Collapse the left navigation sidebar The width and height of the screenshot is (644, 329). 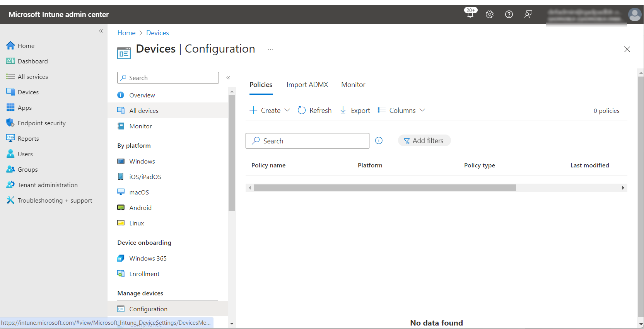pyautogui.click(x=101, y=31)
